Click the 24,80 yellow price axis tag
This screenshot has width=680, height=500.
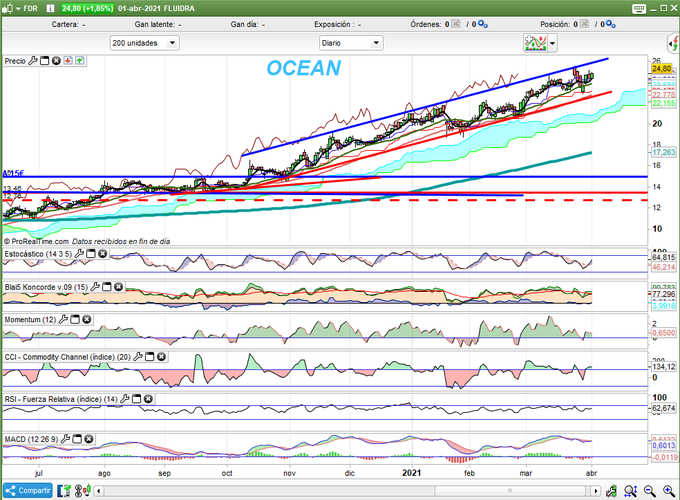(x=662, y=69)
